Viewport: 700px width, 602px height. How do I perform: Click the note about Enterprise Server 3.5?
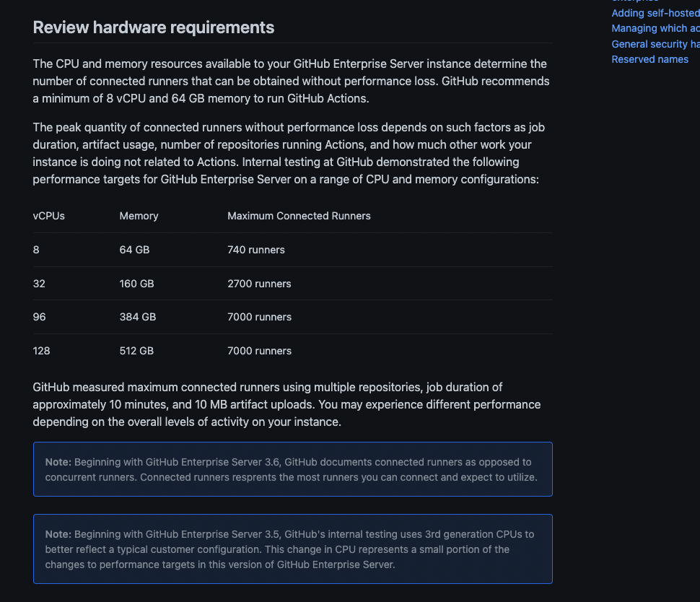[x=293, y=549]
